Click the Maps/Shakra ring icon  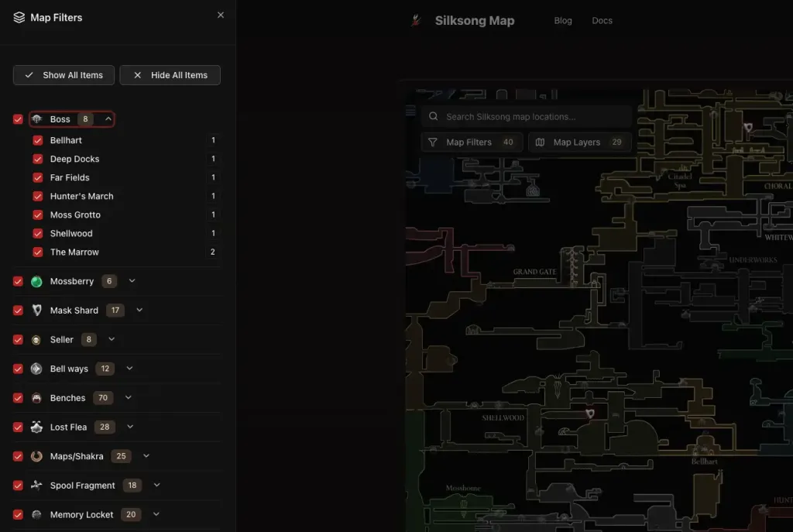pos(36,456)
